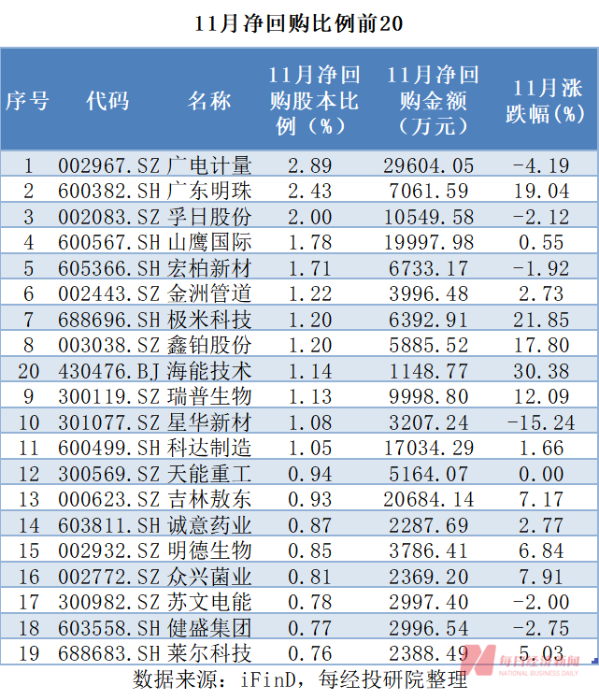Select stock code 002443.SZ
The height and width of the screenshot is (700, 599).
[109, 293]
